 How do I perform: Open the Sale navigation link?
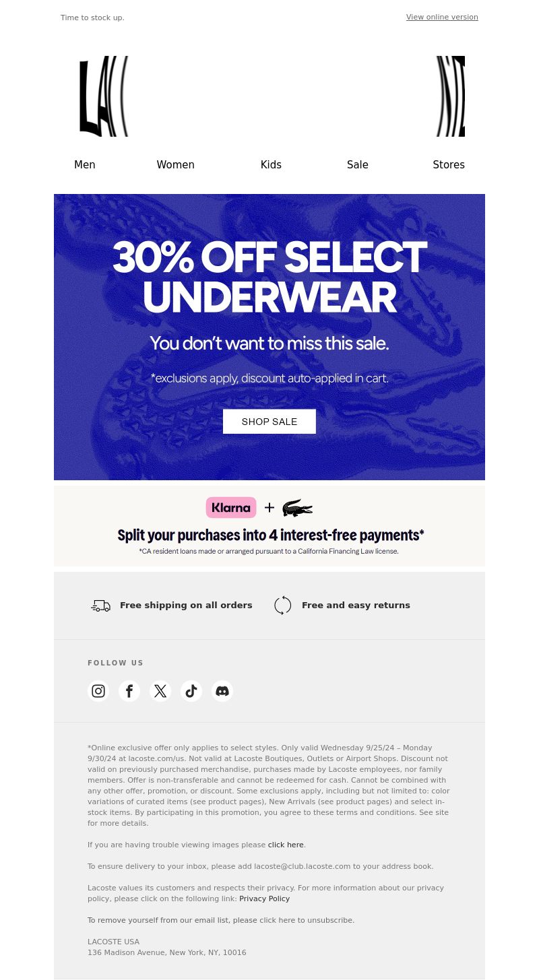358,165
